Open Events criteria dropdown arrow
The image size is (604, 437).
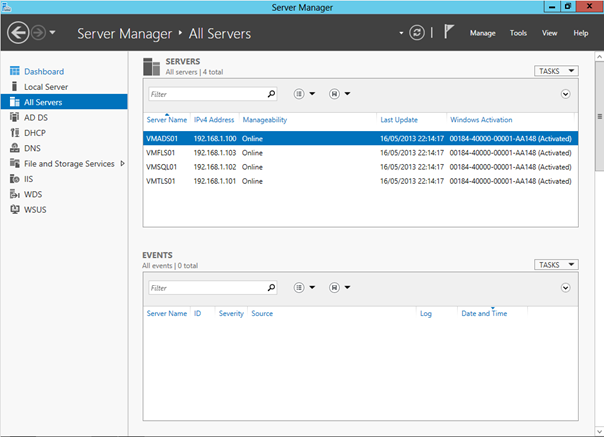click(312, 287)
